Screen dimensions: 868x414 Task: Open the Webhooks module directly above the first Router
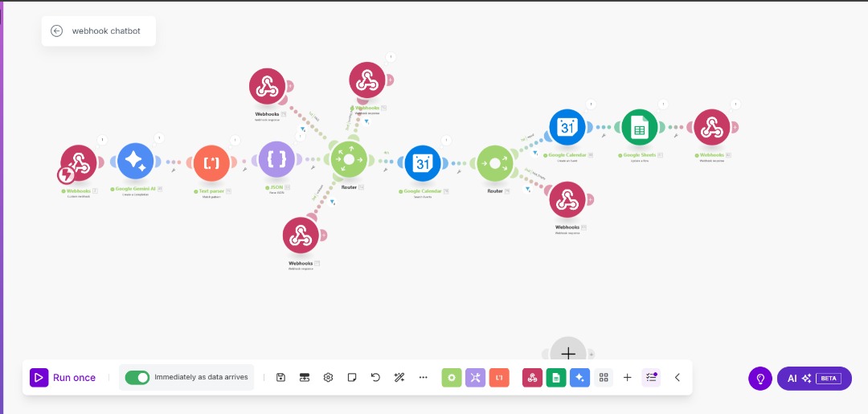coord(367,80)
